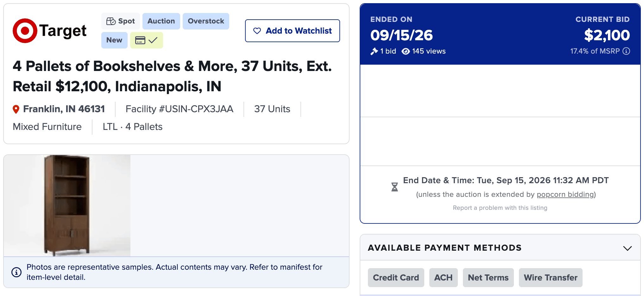Click the MSRP info circle icon

pyautogui.click(x=626, y=51)
